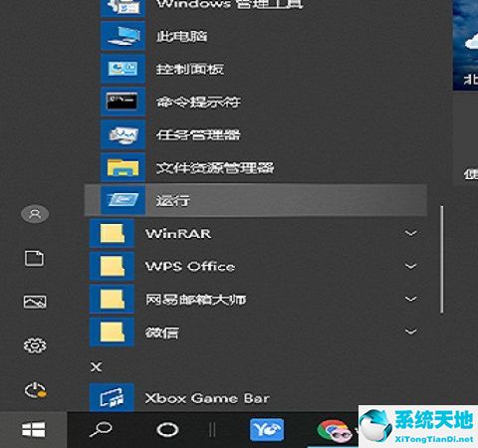Expand the WinRAR folder chevron
This screenshot has height=448, width=478.
(411, 233)
